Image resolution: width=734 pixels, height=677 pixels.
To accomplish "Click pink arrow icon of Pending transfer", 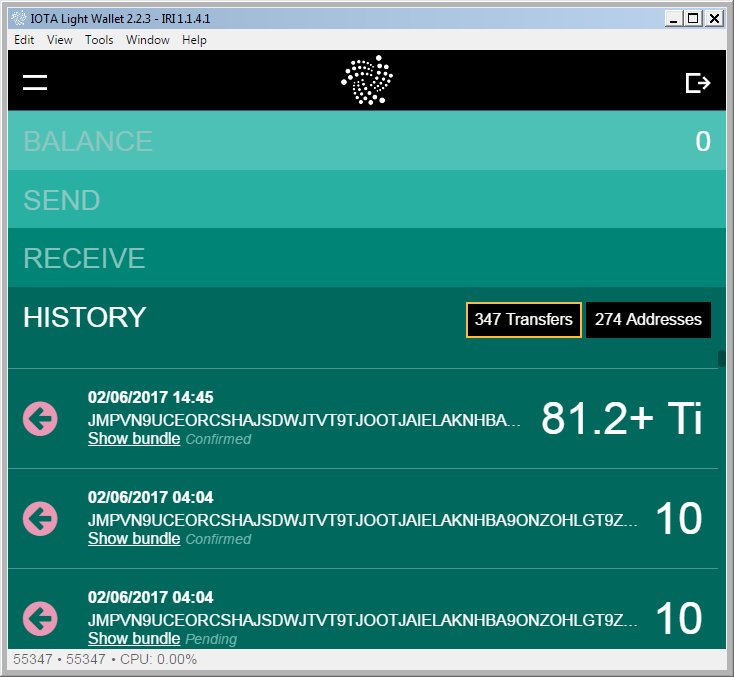I will 40,618.
